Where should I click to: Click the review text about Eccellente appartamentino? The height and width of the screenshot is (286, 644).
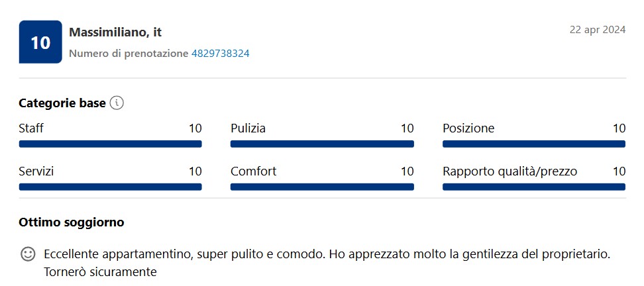[327, 263]
